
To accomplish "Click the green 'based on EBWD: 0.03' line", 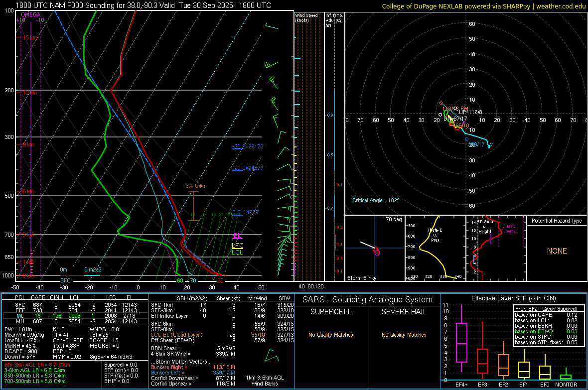I will 546,331.
